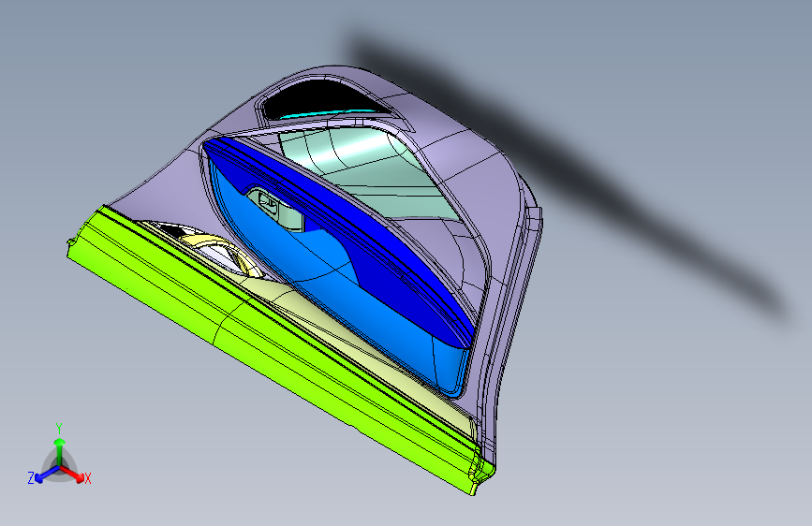The height and width of the screenshot is (526, 812).
Task: Click the red X axis arrow on triad
Action: [74, 475]
